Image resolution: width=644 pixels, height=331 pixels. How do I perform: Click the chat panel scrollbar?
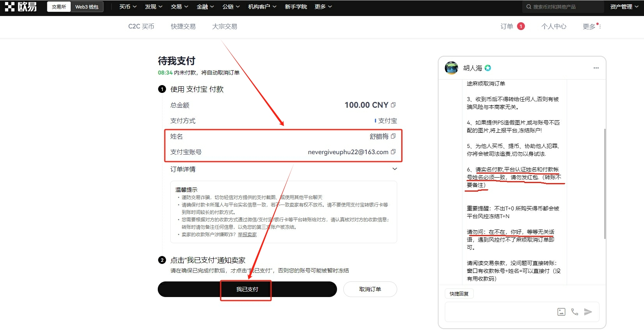click(x=605, y=183)
